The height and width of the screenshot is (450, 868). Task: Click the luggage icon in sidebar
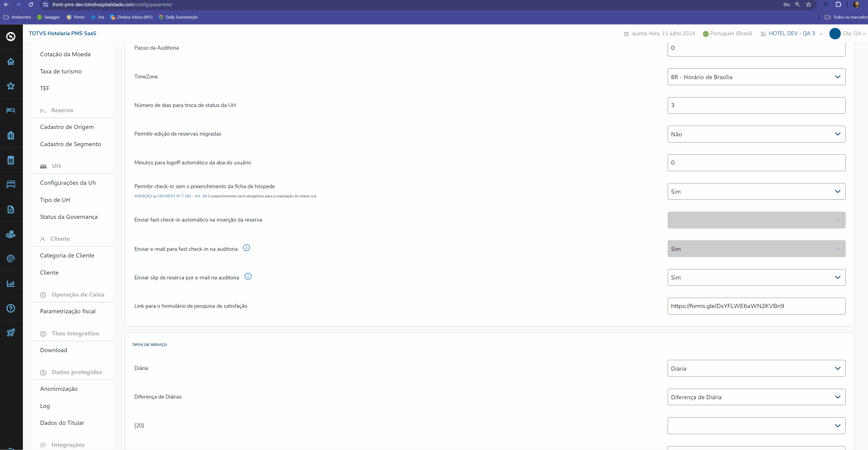coord(11,135)
